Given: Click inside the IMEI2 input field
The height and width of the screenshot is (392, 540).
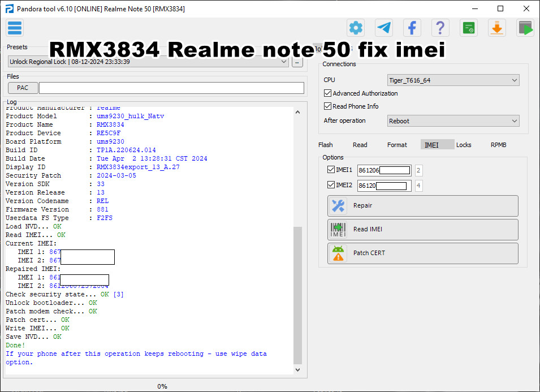Looking at the screenshot, I should [x=384, y=184].
